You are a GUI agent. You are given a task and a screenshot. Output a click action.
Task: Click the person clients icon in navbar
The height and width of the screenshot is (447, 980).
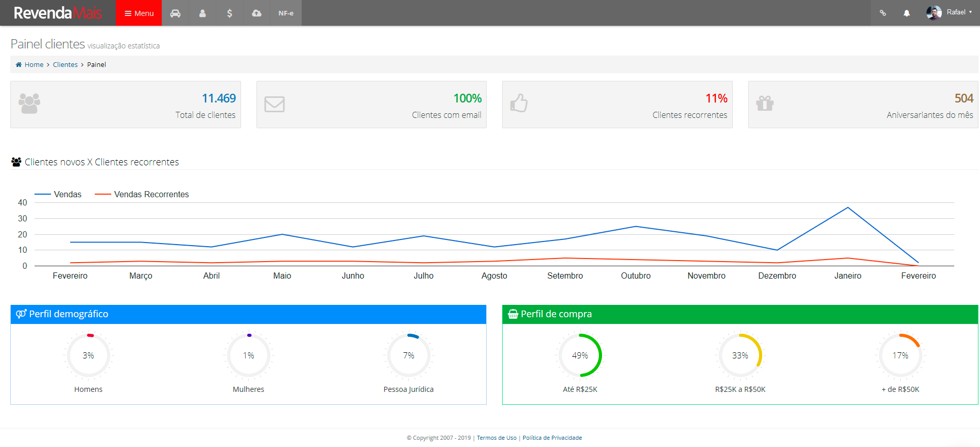click(x=202, y=13)
